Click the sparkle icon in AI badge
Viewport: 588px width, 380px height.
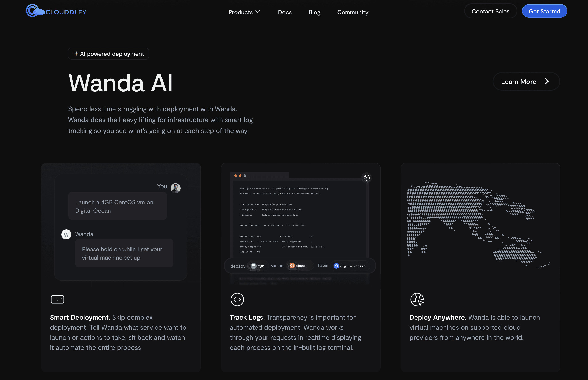(76, 53)
